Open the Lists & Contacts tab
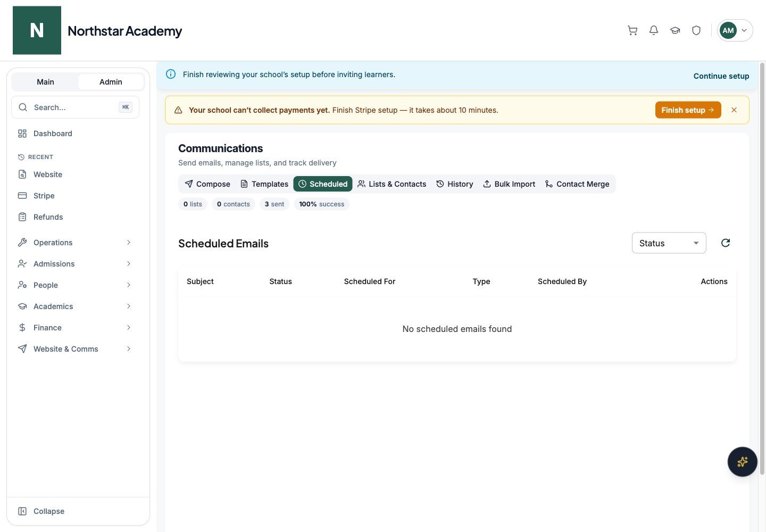 [x=392, y=184]
